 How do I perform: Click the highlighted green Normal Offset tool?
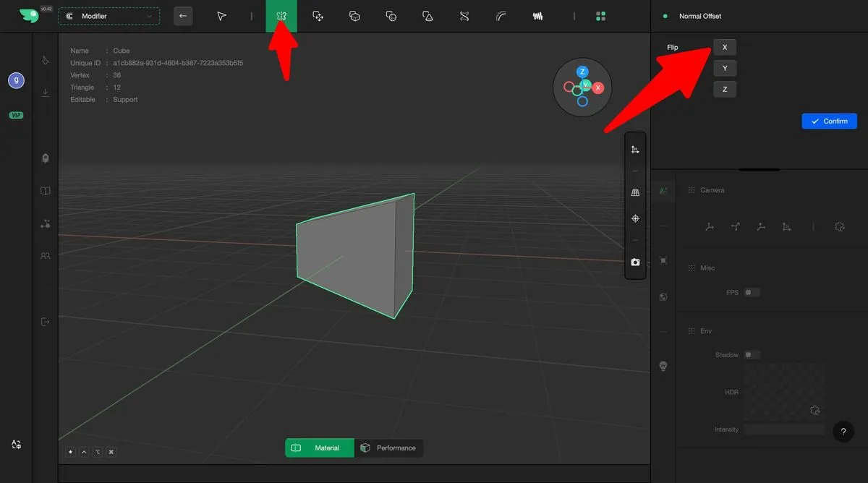tap(281, 16)
